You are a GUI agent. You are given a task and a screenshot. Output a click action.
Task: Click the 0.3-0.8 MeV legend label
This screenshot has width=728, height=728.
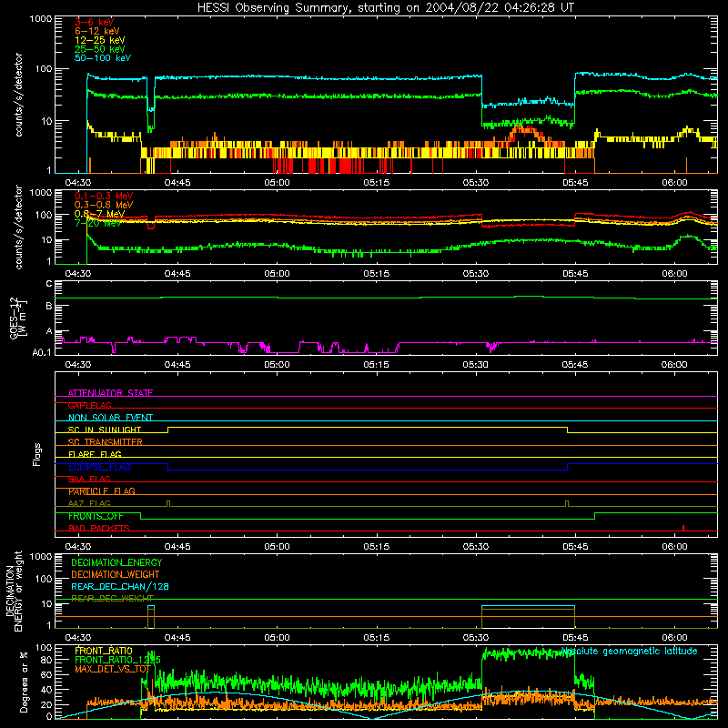104,205
